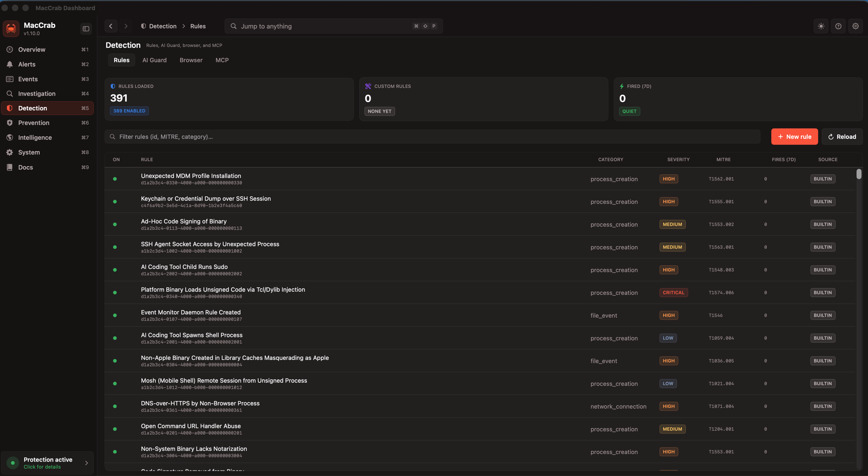Click the Rules breadcrumb link
Image resolution: width=868 pixels, height=476 pixels.
[x=198, y=26]
